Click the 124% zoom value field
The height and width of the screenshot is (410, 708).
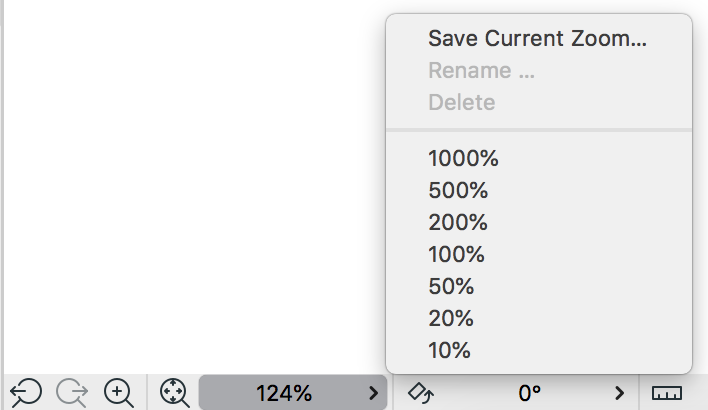(x=284, y=392)
